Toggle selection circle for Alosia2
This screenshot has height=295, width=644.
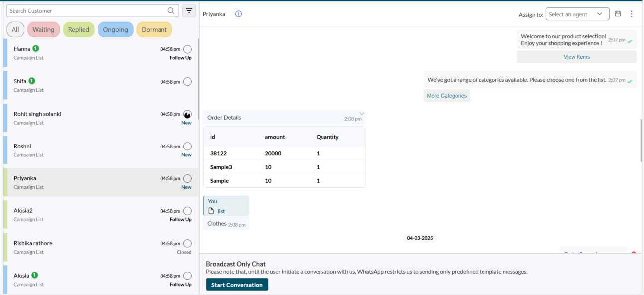click(187, 211)
